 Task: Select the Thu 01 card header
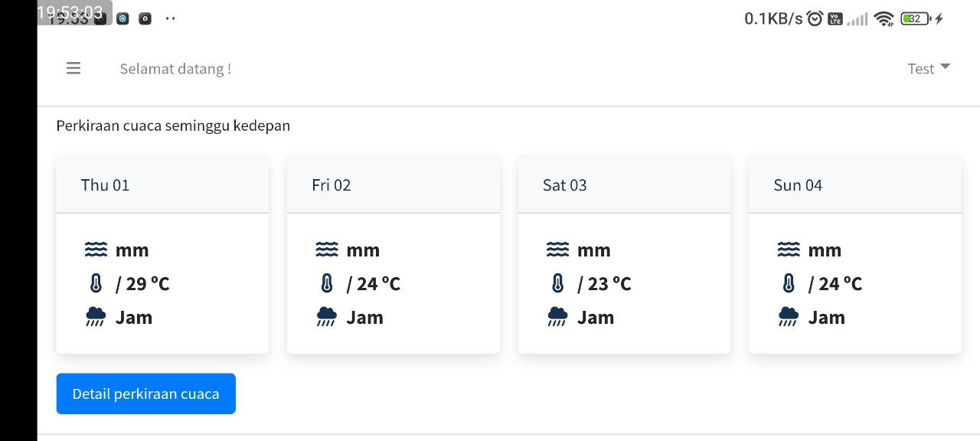point(162,185)
